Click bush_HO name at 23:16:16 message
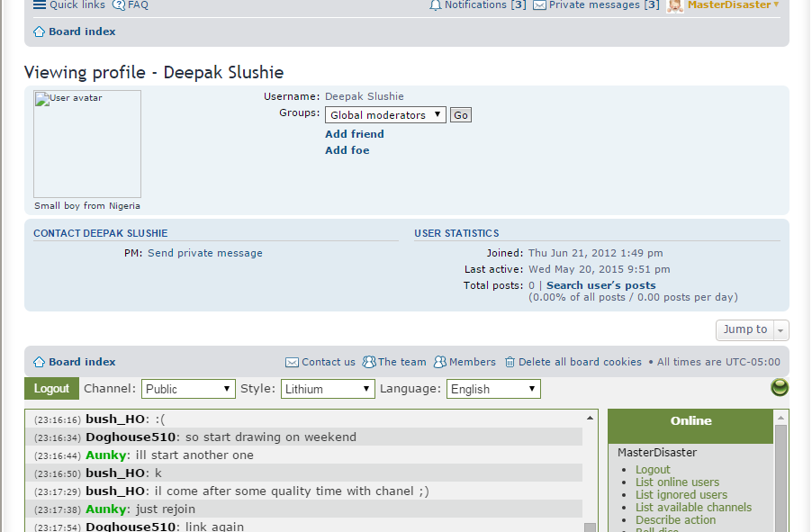Image resolution: width=812 pixels, height=532 pixels. (115, 419)
